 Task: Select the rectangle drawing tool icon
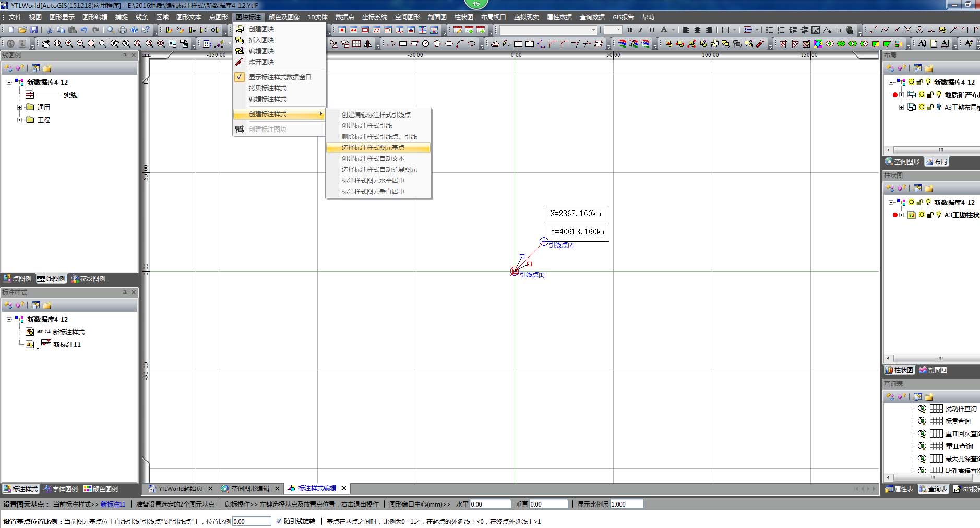[403, 44]
